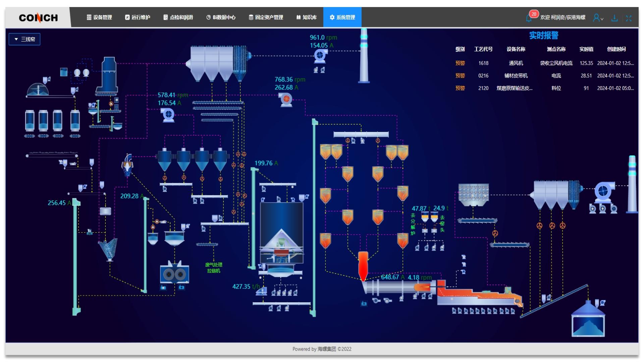The height and width of the screenshot is (362, 644).
Task: Open the 知识库 menu
Action: pyautogui.click(x=306, y=17)
